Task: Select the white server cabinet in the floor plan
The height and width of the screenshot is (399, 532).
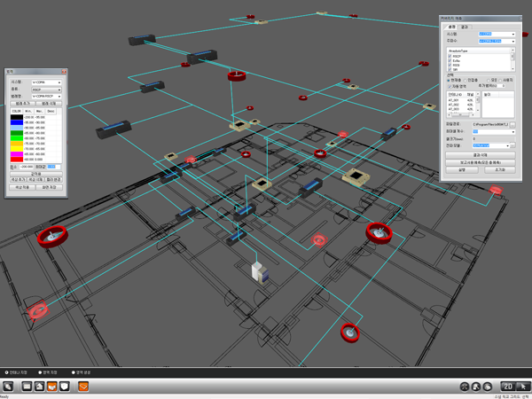Action: click(x=260, y=272)
